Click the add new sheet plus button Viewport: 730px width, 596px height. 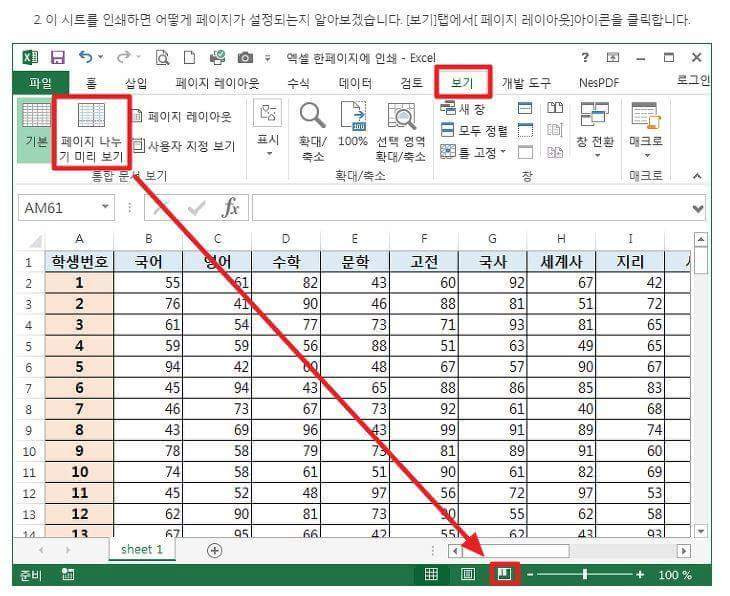[214, 550]
